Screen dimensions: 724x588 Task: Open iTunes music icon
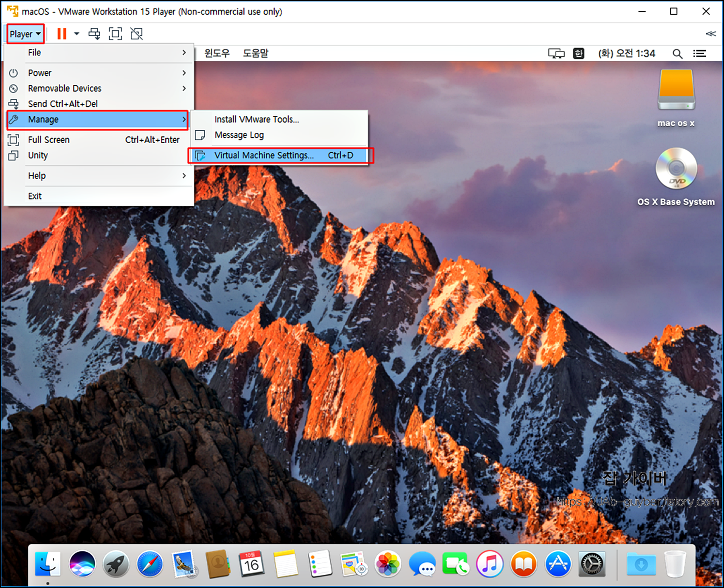[x=490, y=563]
